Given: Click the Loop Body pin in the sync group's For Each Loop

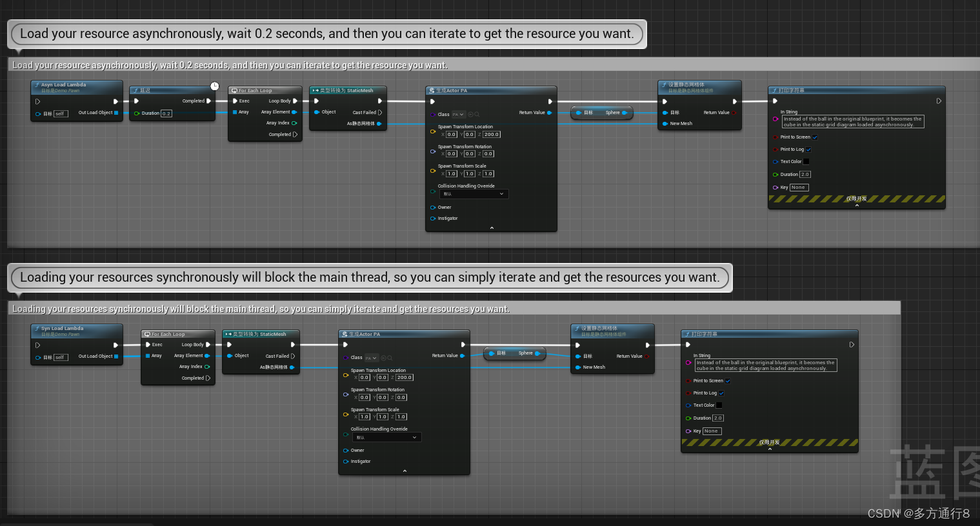Looking at the screenshot, I should click(x=208, y=345).
